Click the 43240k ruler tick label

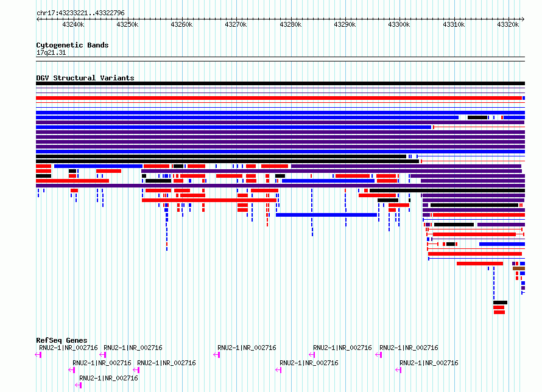point(73,24)
